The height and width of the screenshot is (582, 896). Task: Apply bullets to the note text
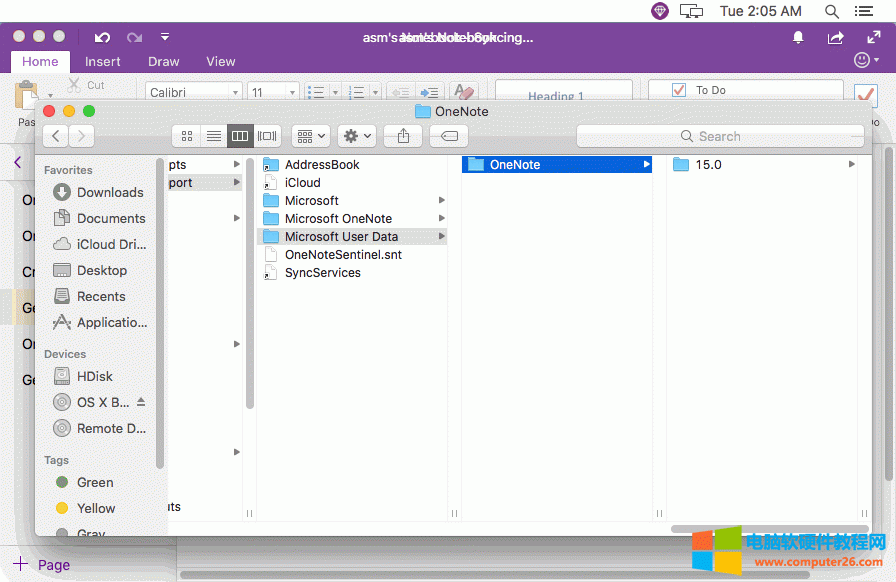point(314,91)
